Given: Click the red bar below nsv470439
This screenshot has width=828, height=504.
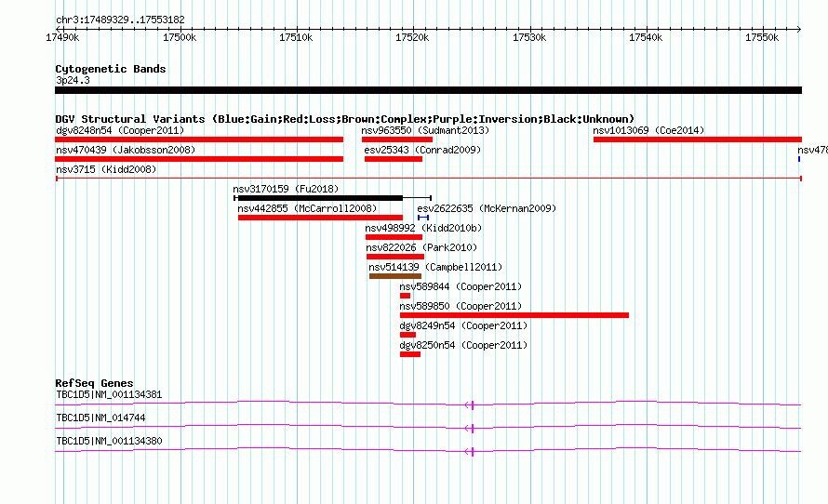Looking at the screenshot, I should pyautogui.click(x=199, y=159).
